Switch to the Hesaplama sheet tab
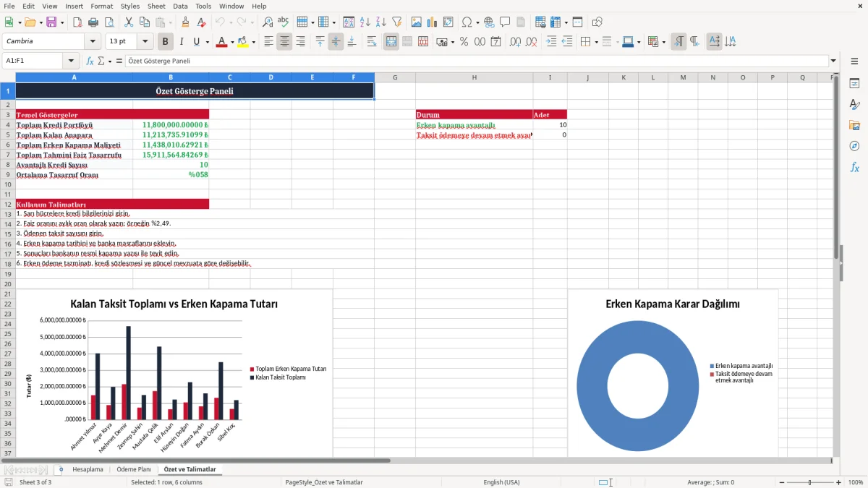The image size is (868, 488). [88, 469]
